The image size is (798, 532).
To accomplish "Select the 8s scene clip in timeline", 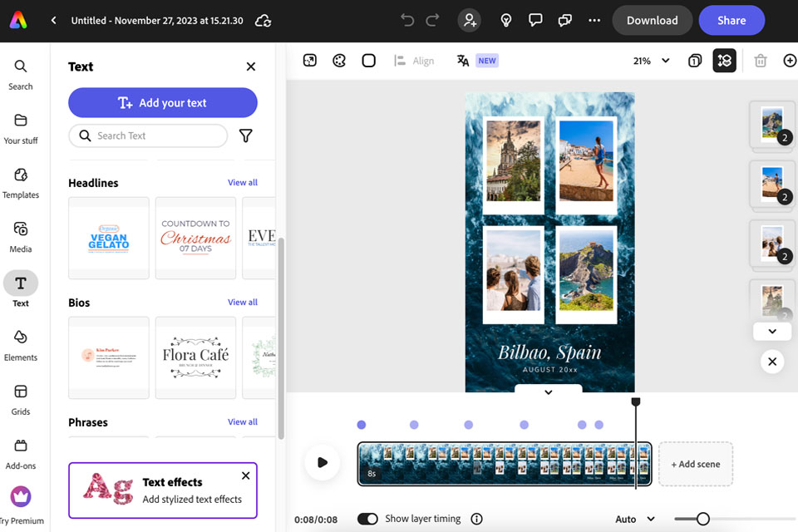I will 505,464.
